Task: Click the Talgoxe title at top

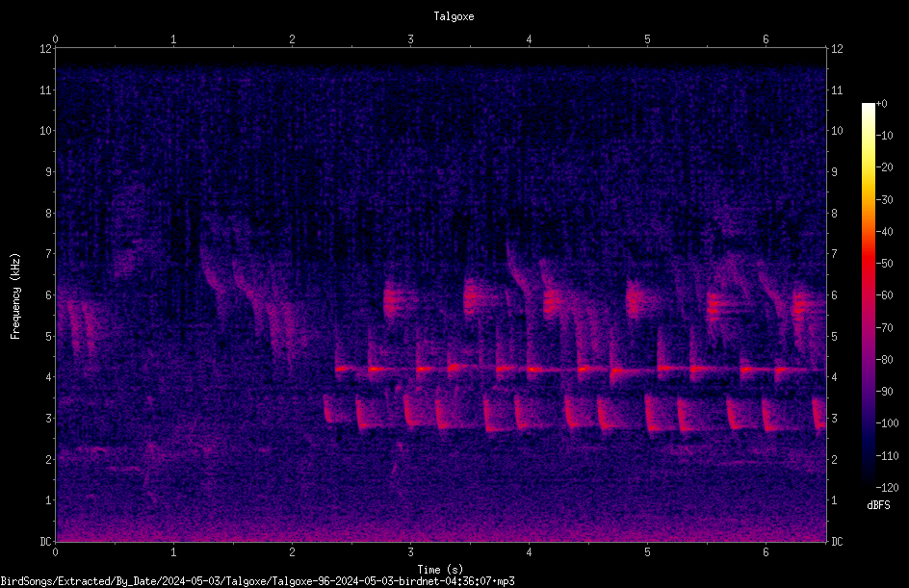Action: point(454,16)
